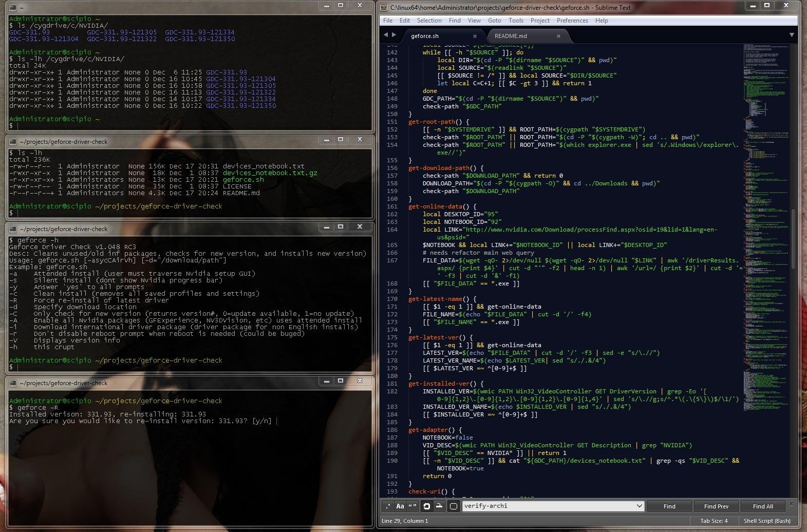Click the Find Prev button
Viewport: 807px width, 532px height.
point(716,506)
